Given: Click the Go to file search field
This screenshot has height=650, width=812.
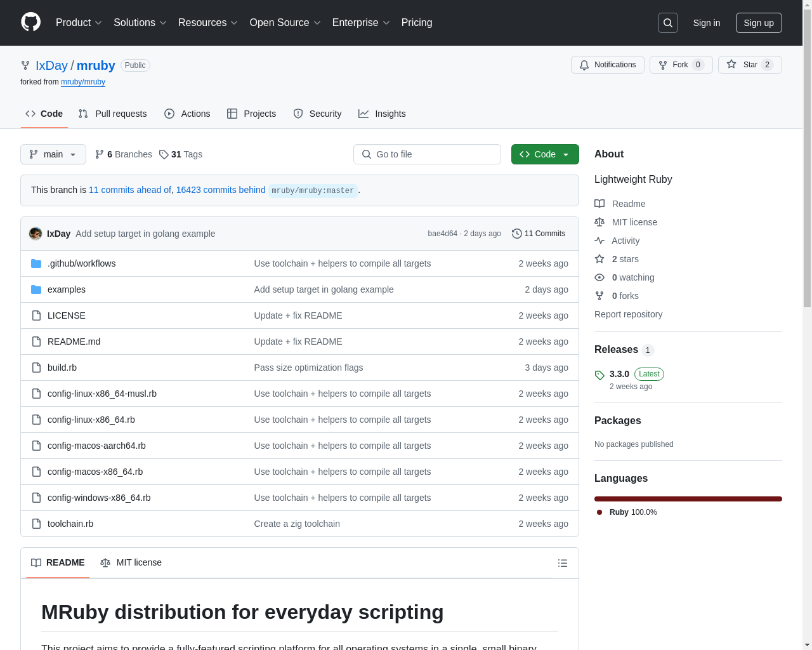Looking at the screenshot, I should pyautogui.click(x=427, y=154).
